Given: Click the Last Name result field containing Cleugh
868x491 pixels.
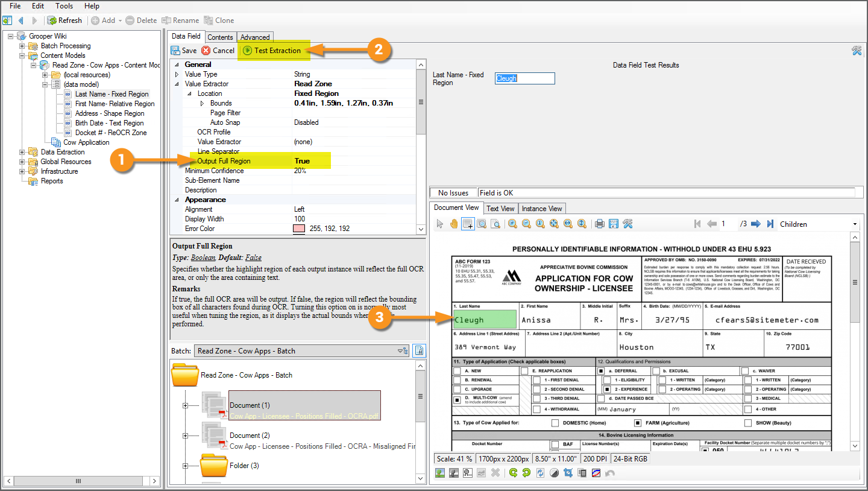Looking at the screenshot, I should [524, 78].
